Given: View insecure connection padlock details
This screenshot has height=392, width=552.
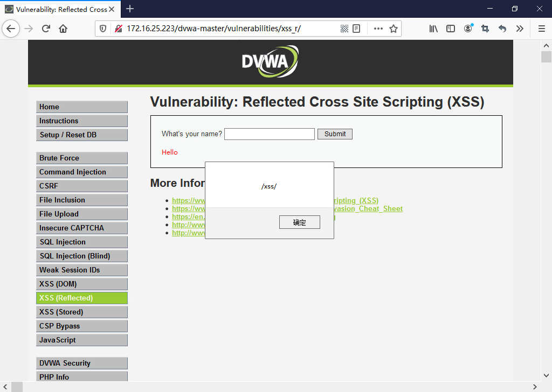Looking at the screenshot, I should click(119, 29).
